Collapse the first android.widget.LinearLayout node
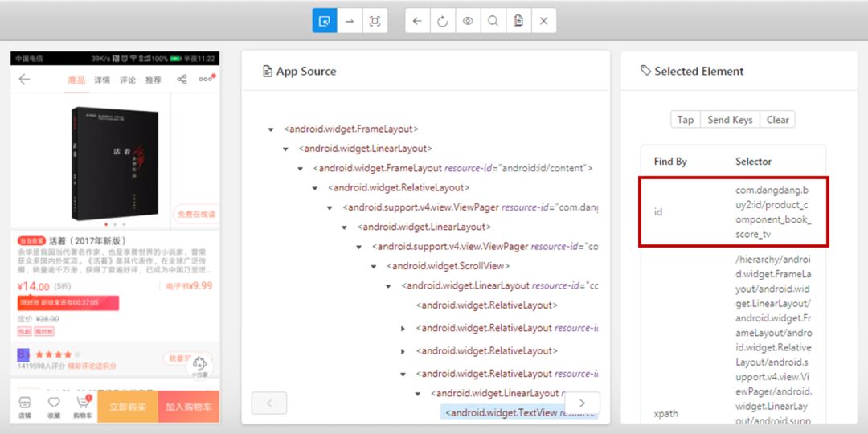The image size is (868, 434). click(x=285, y=149)
